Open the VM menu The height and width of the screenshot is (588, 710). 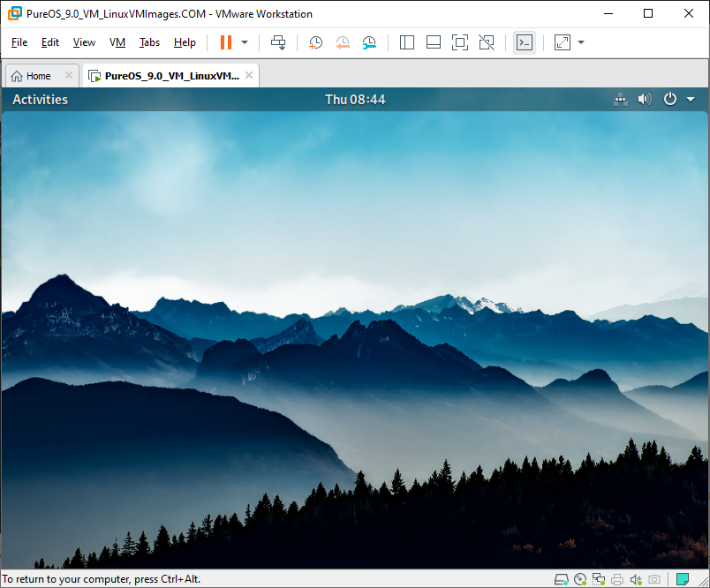pyautogui.click(x=117, y=42)
